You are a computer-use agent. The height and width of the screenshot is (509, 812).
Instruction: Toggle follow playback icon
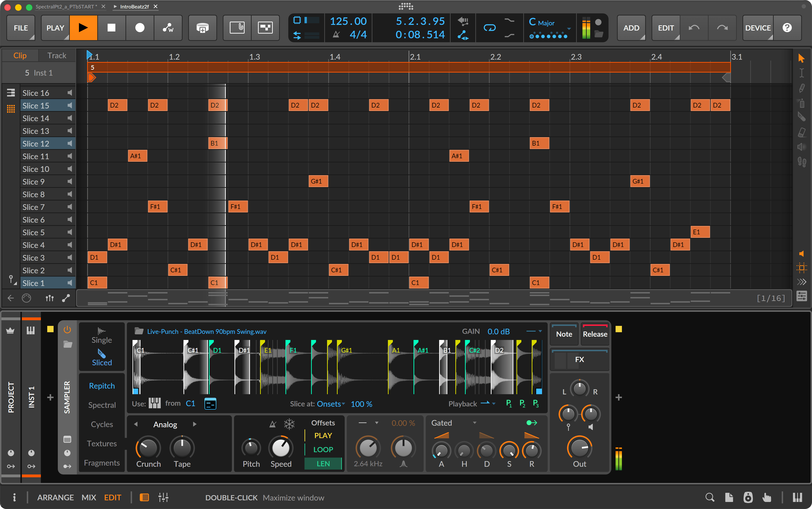pos(802,282)
